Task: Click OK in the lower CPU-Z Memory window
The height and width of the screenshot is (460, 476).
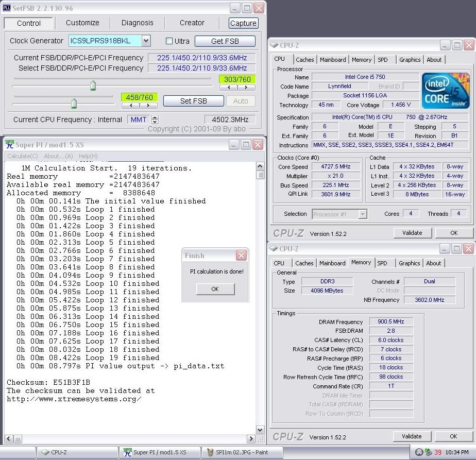Action: click(x=453, y=436)
